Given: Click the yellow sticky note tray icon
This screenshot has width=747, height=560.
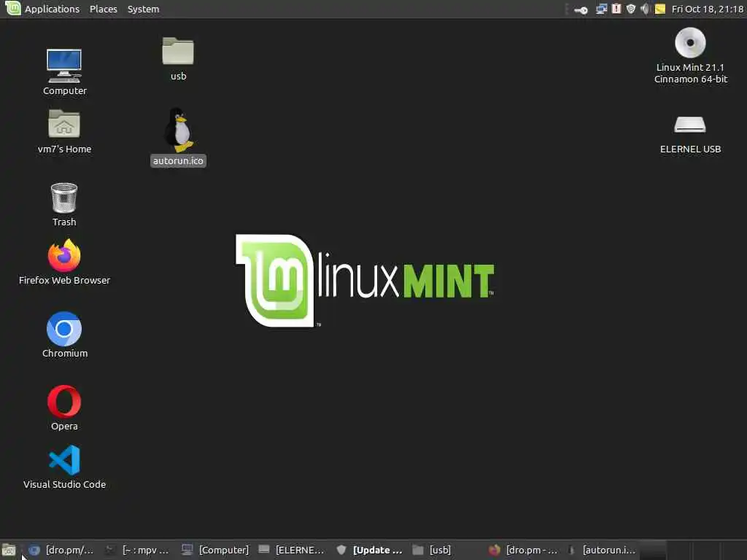Looking at the screenshot, I should (659, 9).
